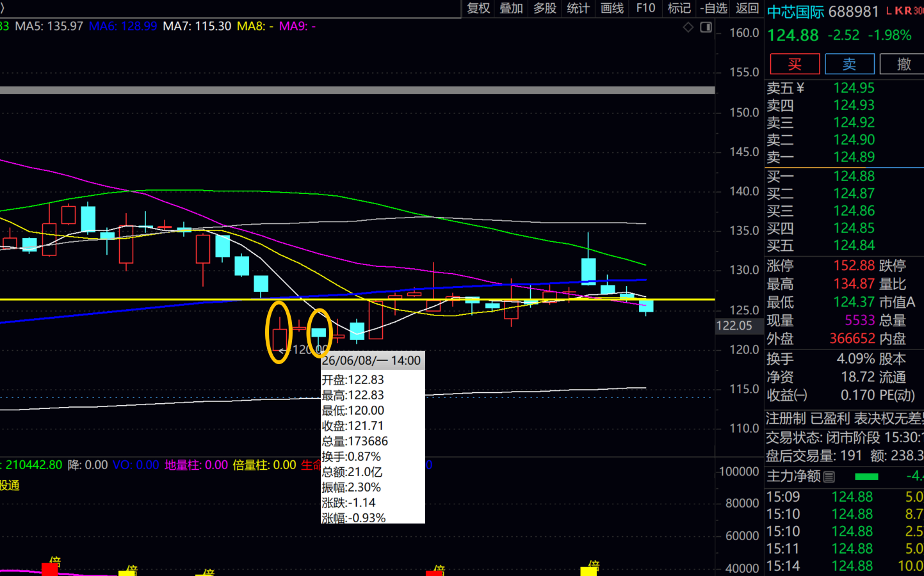Click the green 主力净额 flow bar
The width and height of the screenshot is (924, 576).
click(866, 477)
